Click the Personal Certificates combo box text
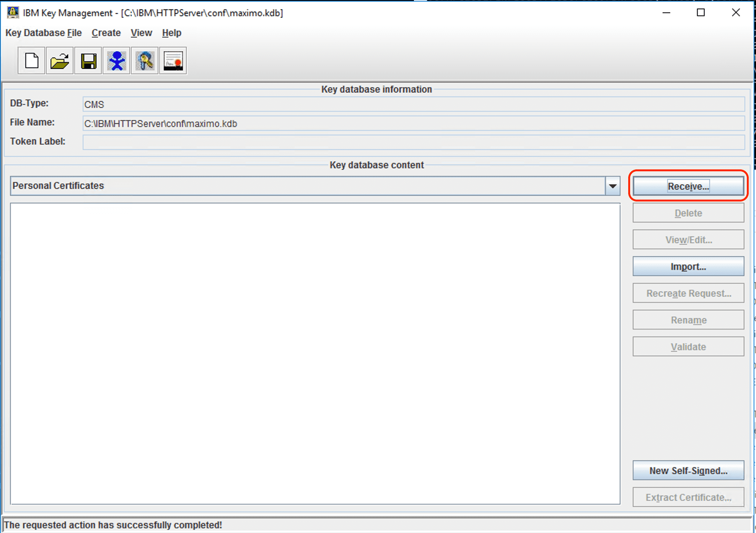Viewport: 756px width, 533px height. tap(58, 186)
